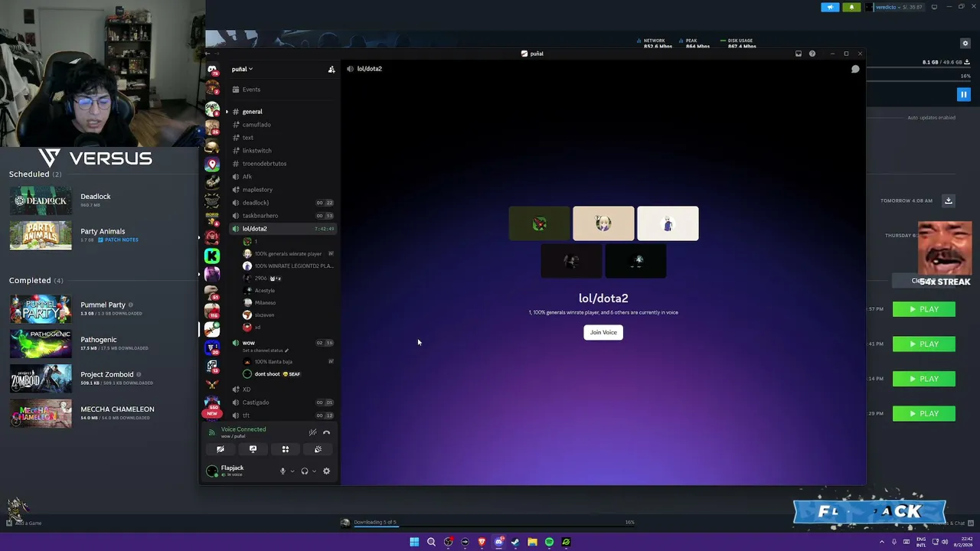This screenshot has height=551, width=980.
Task: Open Steam from the Windows taskbar
Action: click(x=515, y=542)
